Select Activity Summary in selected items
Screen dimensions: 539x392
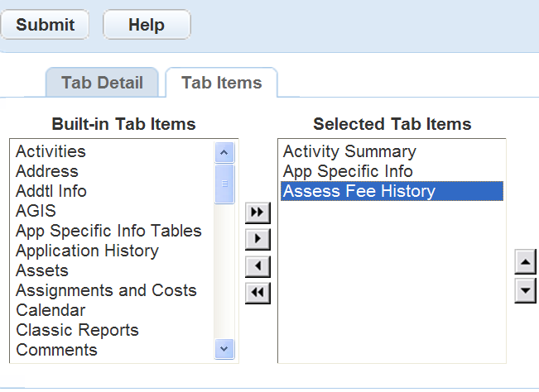[349, 151]
